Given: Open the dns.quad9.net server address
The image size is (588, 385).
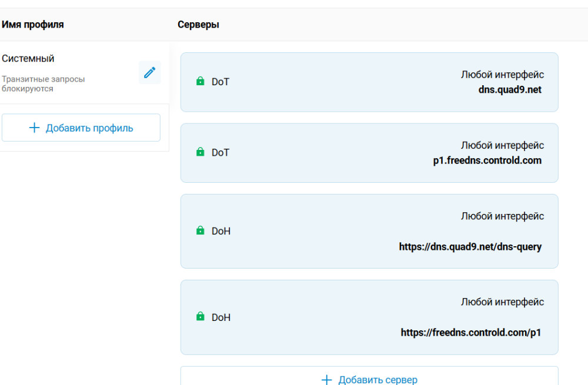Looking at the screenshot, I should tap(510, 90).
